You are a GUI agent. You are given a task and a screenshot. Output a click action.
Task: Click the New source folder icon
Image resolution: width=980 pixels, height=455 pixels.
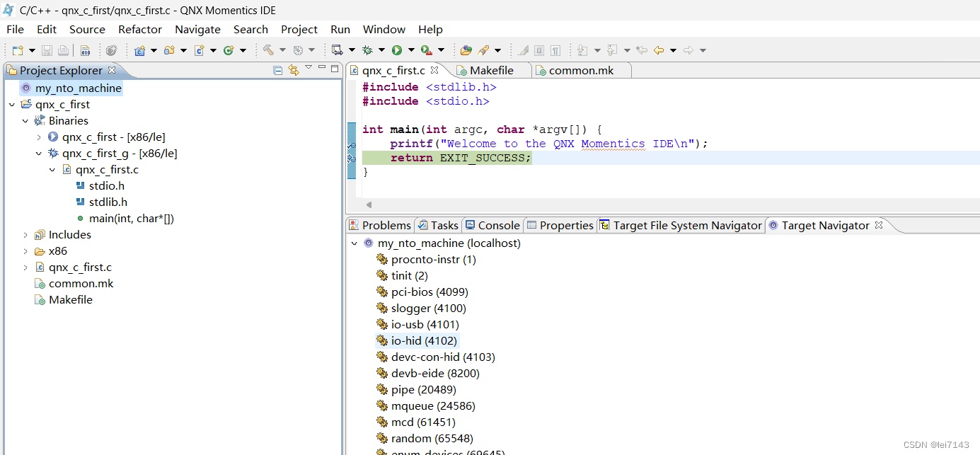coord(169,50)
